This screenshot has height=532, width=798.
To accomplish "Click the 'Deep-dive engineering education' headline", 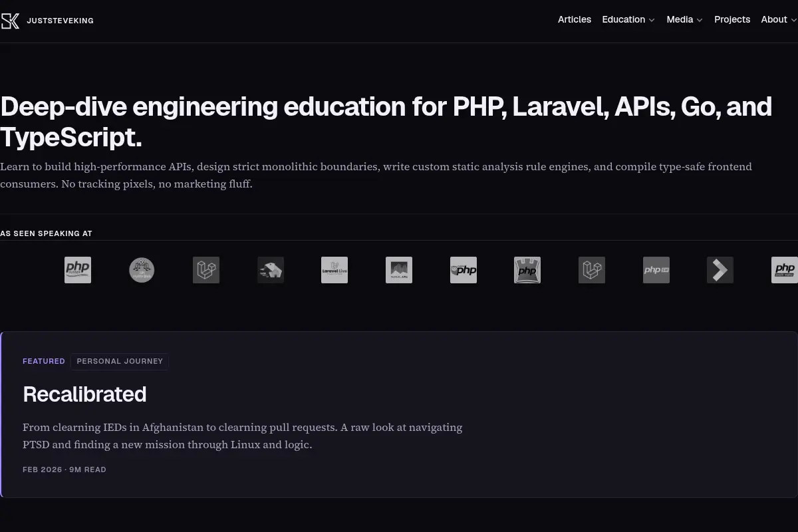I will tap(386, 122).
